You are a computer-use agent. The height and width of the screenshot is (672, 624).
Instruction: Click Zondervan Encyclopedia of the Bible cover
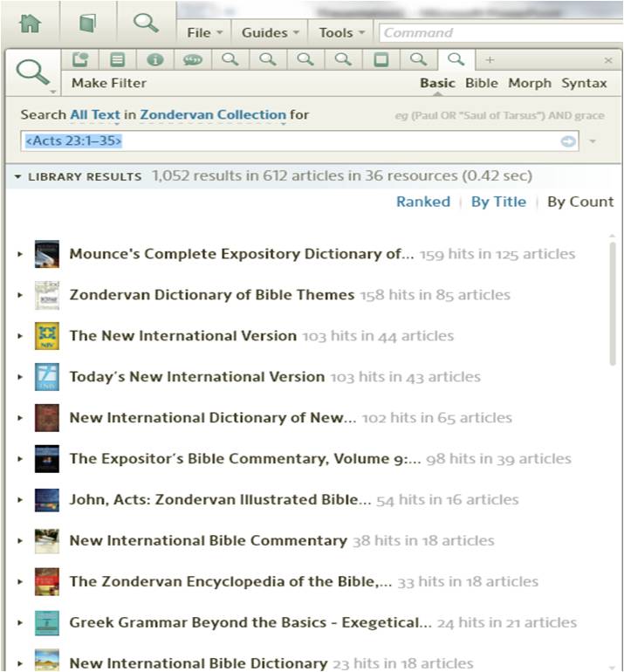click(x=47, y=581)
